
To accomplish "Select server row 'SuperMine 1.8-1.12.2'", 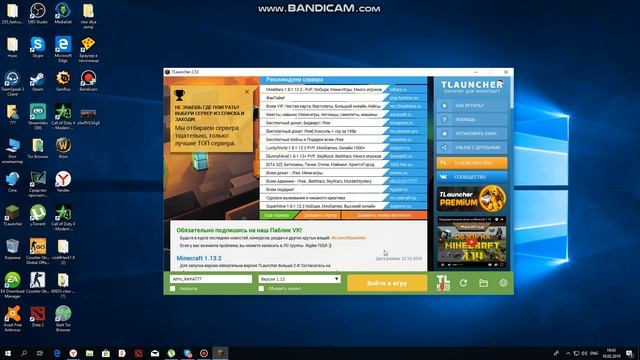I will tap(343, 206).
